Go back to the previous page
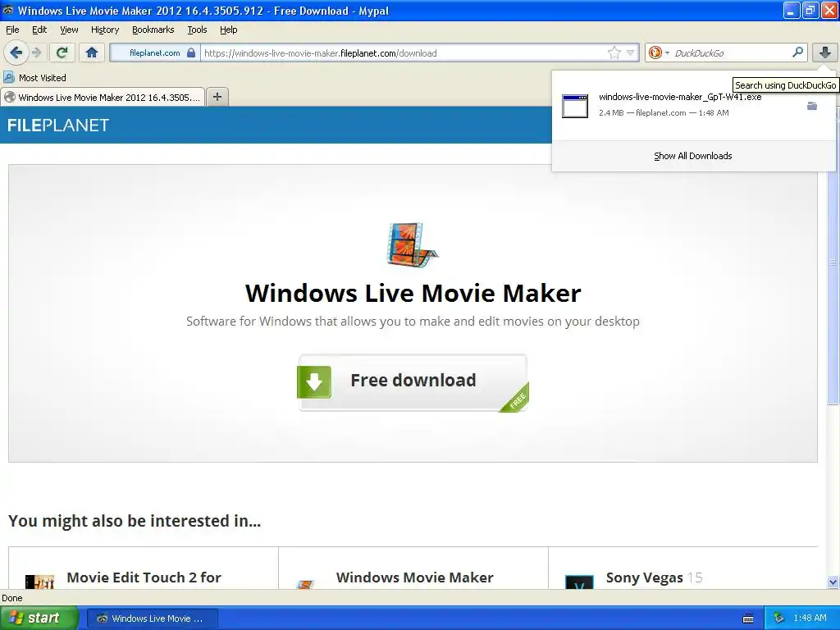This screenshot has height=630, width=840. (16, 52)
